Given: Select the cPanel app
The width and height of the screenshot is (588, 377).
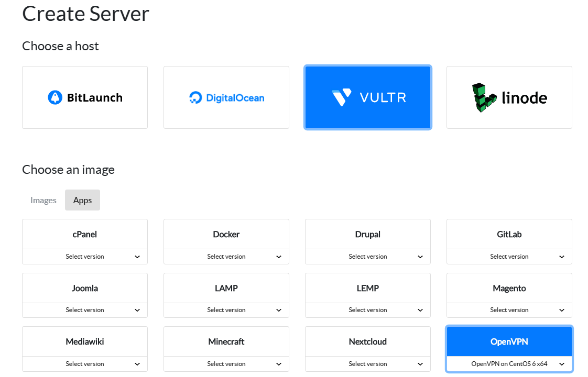Looking at the screenshot, I should pos(85,234).
